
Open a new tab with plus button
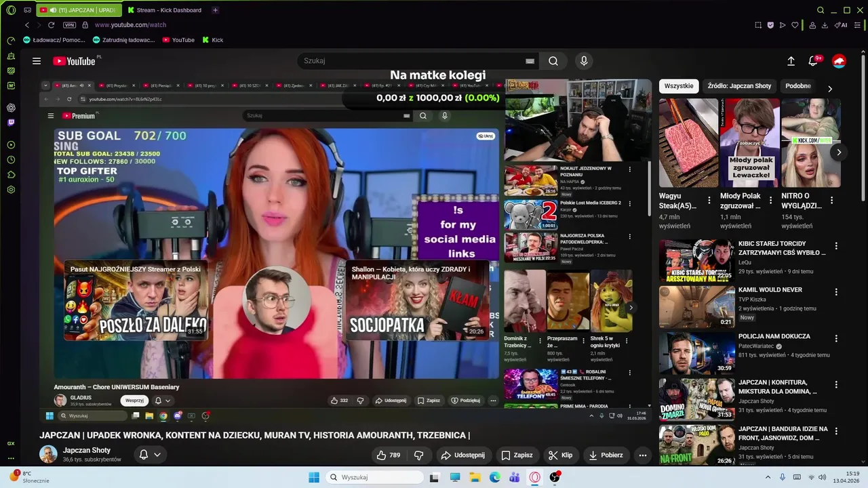click(x=215, y=10)
